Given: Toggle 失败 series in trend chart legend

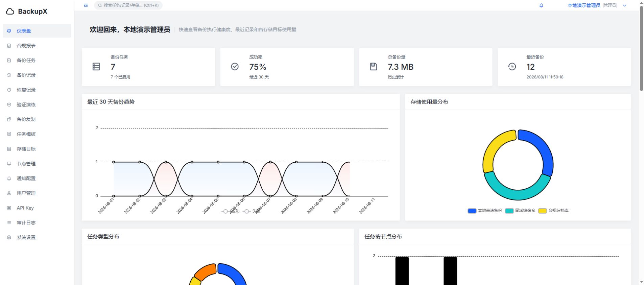Looking at the screenshot, I should (252, 211).
